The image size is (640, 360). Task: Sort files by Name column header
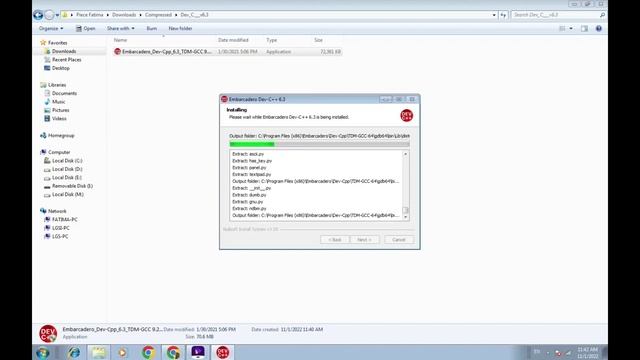[x=120, y=40]
